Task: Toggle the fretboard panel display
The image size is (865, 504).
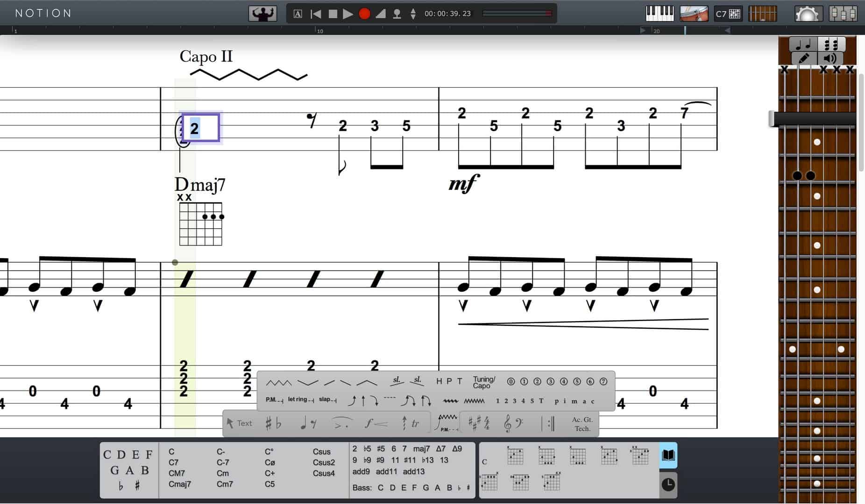Action: [762, 14]
